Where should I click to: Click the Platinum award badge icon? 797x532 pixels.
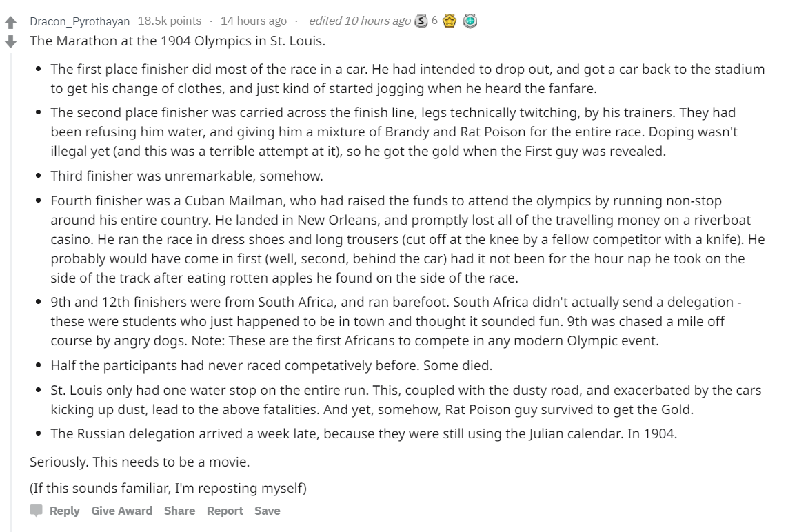[470, 21]
